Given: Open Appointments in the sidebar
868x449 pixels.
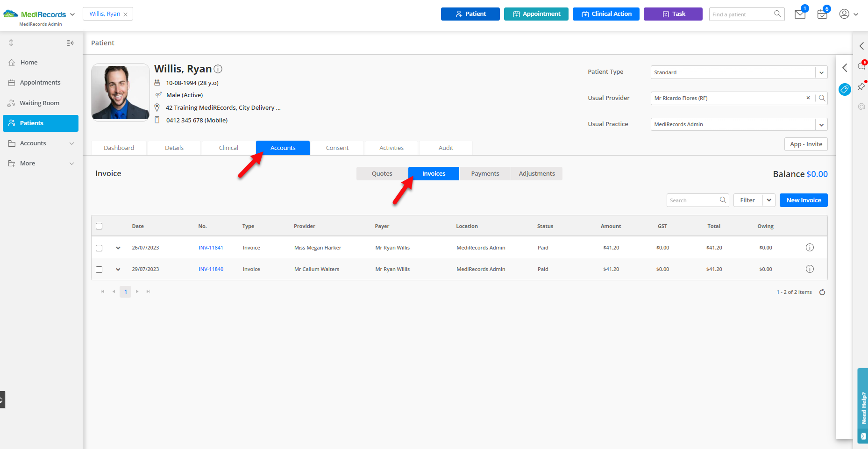Looking at the screenshot, I should [41, 83].
